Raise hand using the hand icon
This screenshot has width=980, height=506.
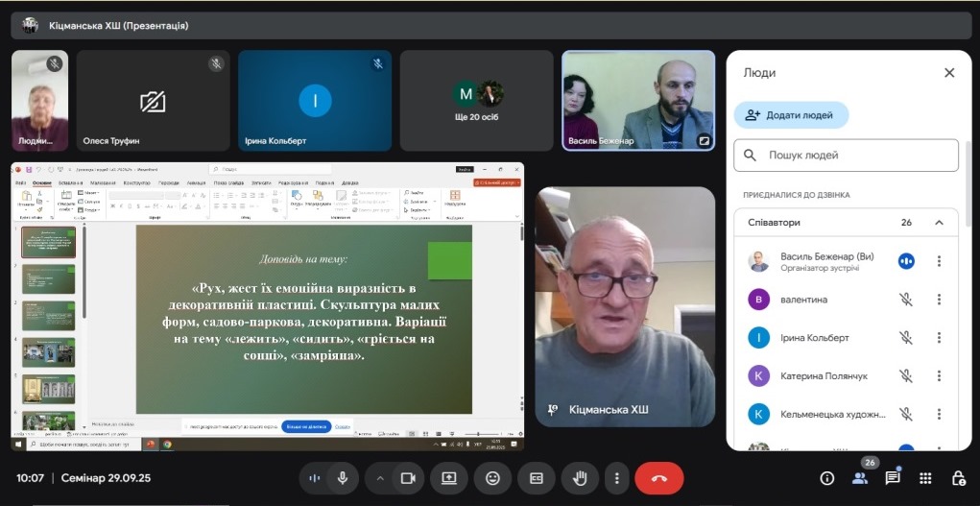pos(580,478)
